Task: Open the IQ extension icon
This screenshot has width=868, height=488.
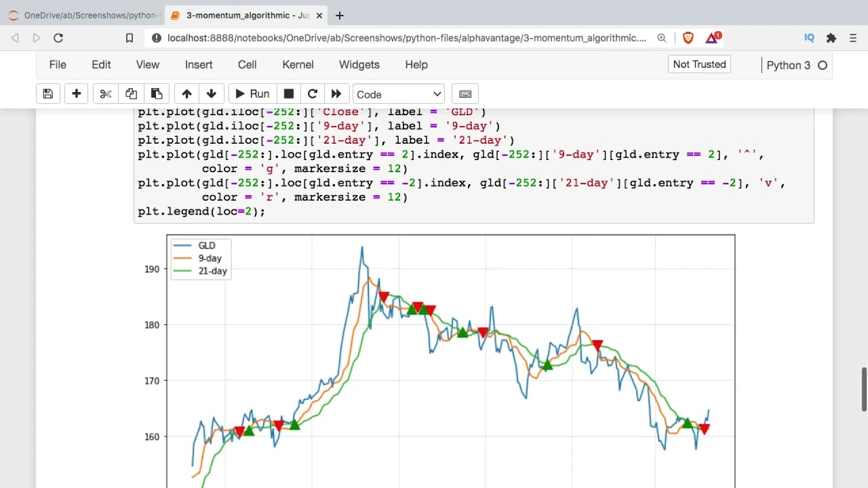Action: click(x=809, y=38)
